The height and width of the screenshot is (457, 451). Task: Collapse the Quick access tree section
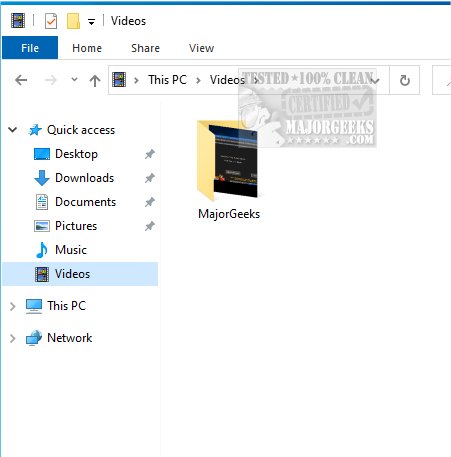pos(13,129)
